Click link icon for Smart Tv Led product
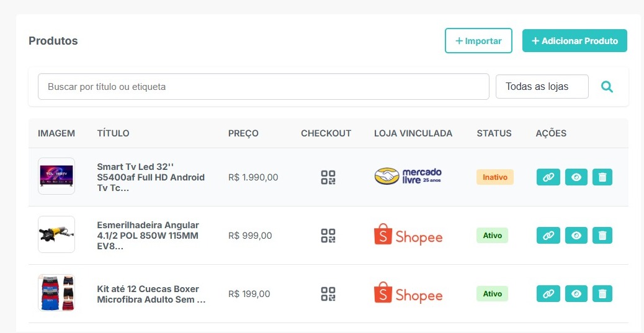The height and width of the screenshot is (333, 644). coord(548,177)
